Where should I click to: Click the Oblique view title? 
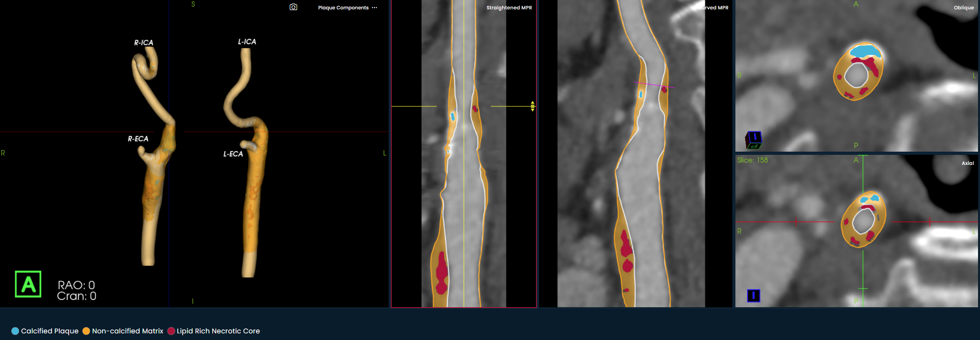pos(964,8)
